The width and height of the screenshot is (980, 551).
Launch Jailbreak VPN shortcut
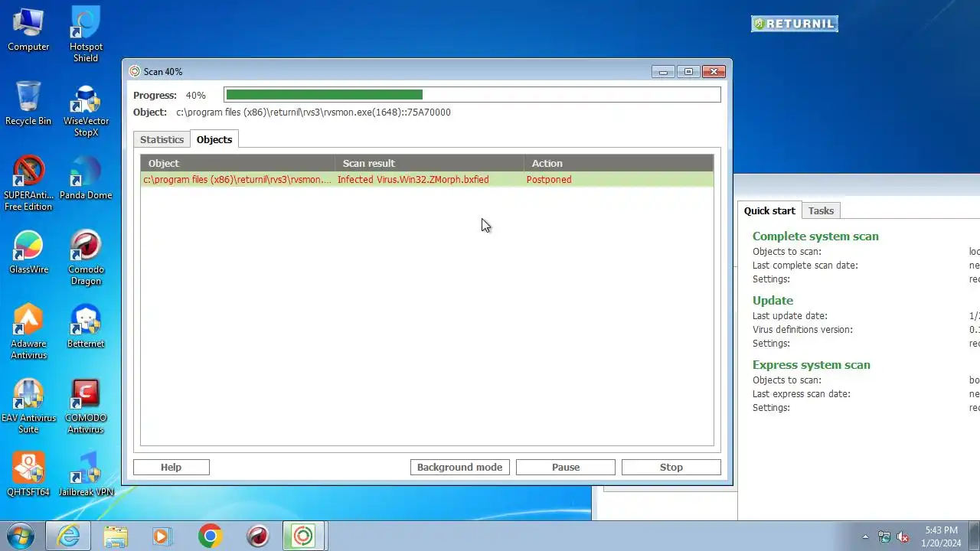click(86, 475)
